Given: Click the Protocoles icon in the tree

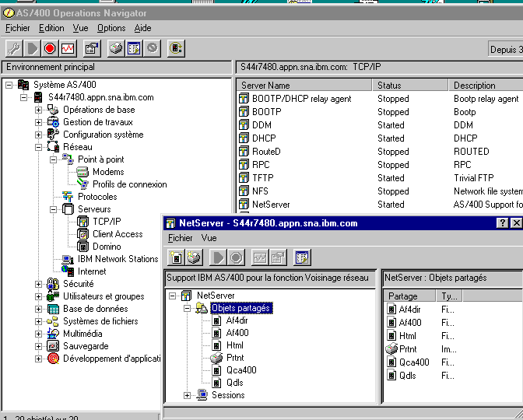Looking at the screenshot, I should (68, 197).
